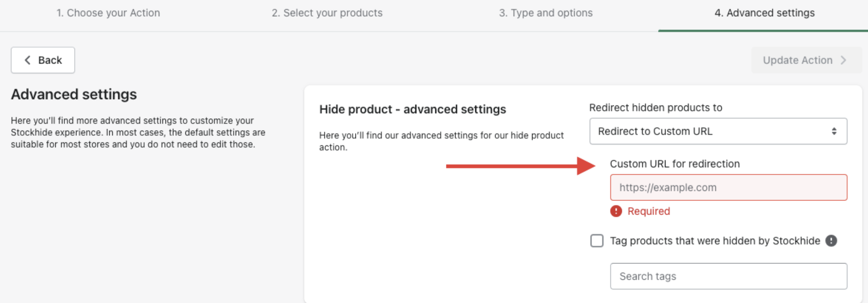868x303 pixels.
Task: Click the left chevron icon on Back
Action: pos(27,60)
